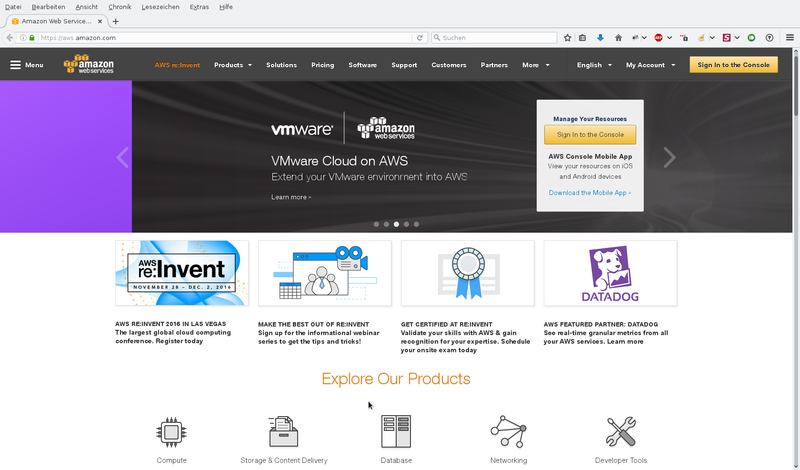Open the Storage & Content Delivery icon
800x470 pixels.
[x=284, y=432]
